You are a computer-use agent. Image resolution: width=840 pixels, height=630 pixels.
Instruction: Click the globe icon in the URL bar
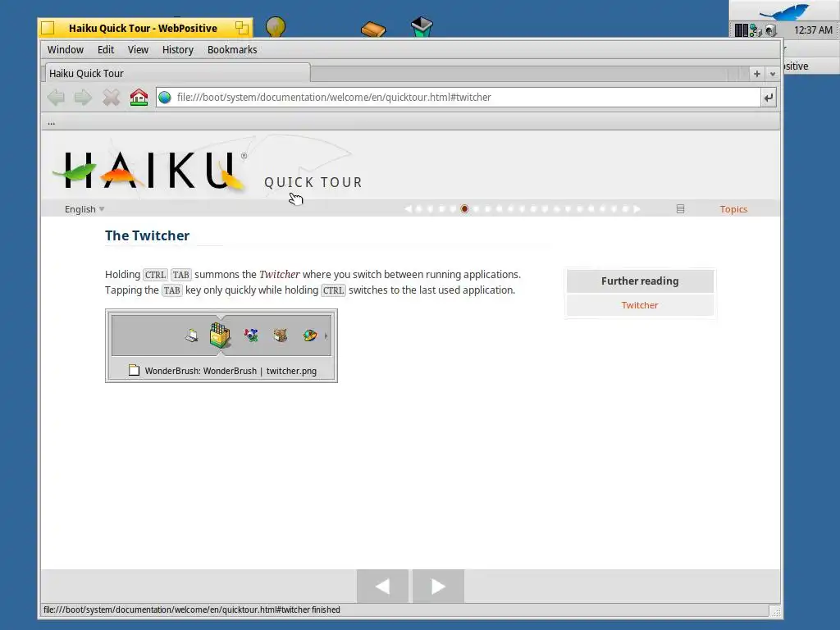[x=164, y=98]
